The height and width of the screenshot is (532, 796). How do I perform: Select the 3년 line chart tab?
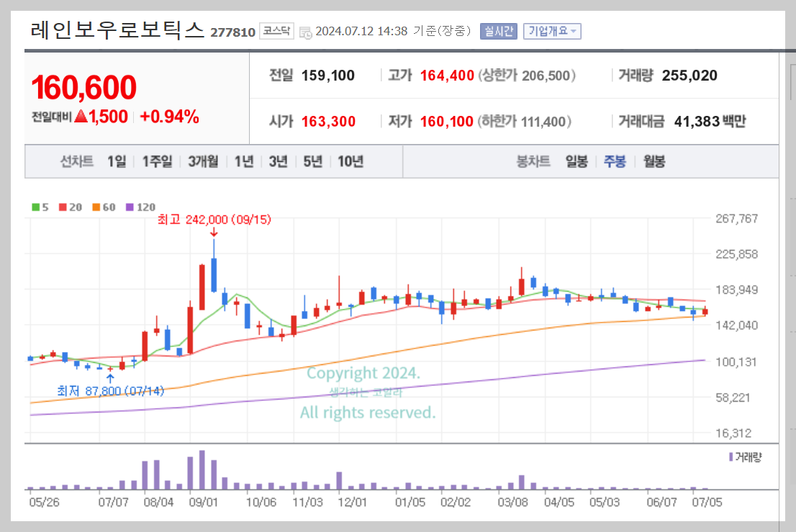279,161
